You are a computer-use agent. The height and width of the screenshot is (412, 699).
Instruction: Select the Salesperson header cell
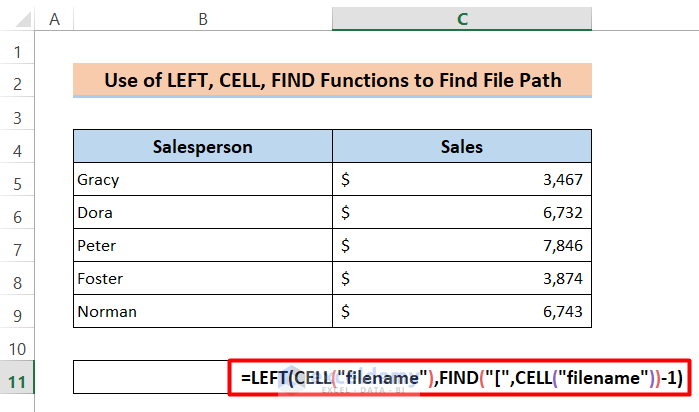pyautogui.click(x=203, y=147)
